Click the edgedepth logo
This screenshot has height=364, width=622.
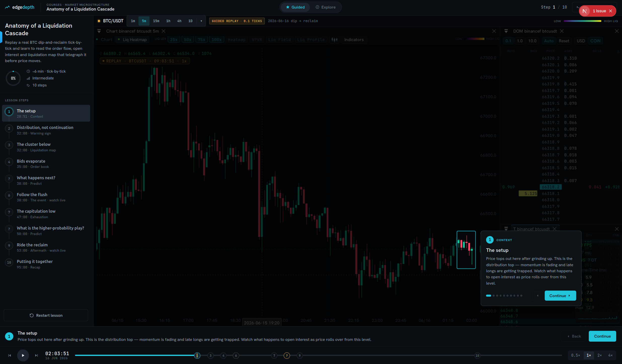point(20,7)
